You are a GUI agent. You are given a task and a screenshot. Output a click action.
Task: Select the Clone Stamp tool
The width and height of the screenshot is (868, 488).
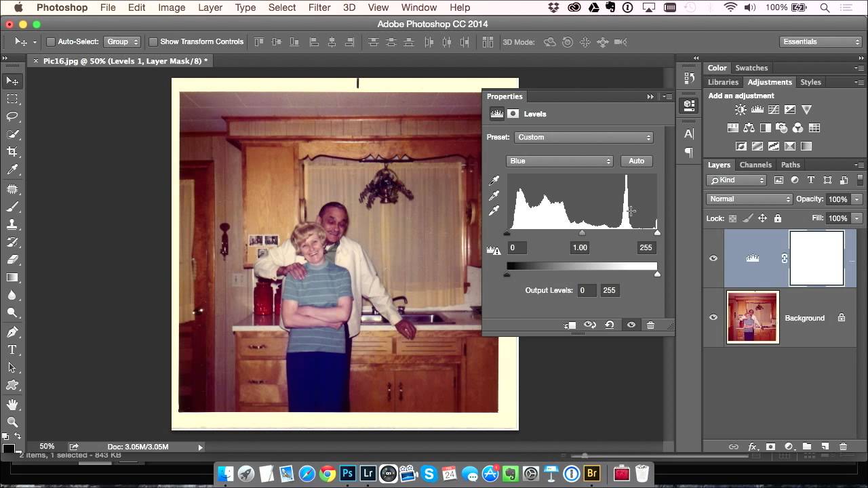click(12, 224)
